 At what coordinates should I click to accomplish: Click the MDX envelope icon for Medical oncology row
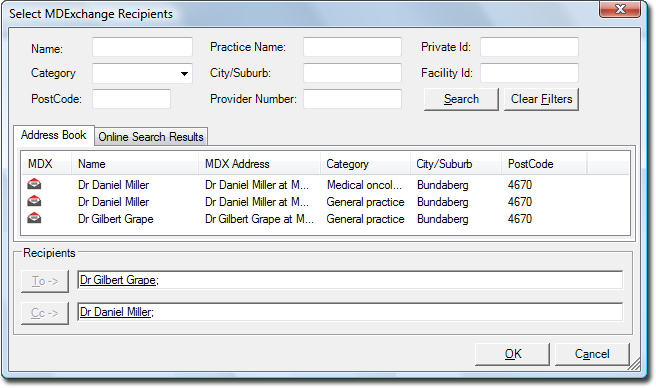click(x=34, y=184)
